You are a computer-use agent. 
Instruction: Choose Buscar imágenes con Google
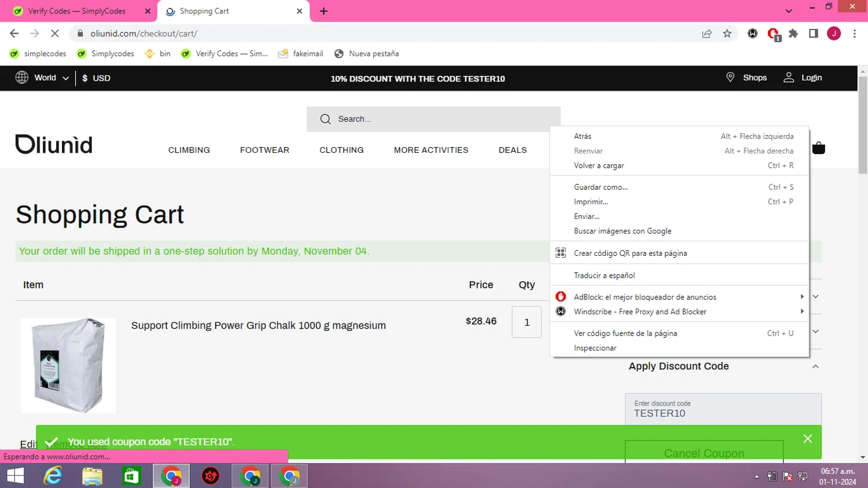coord(679,231)
